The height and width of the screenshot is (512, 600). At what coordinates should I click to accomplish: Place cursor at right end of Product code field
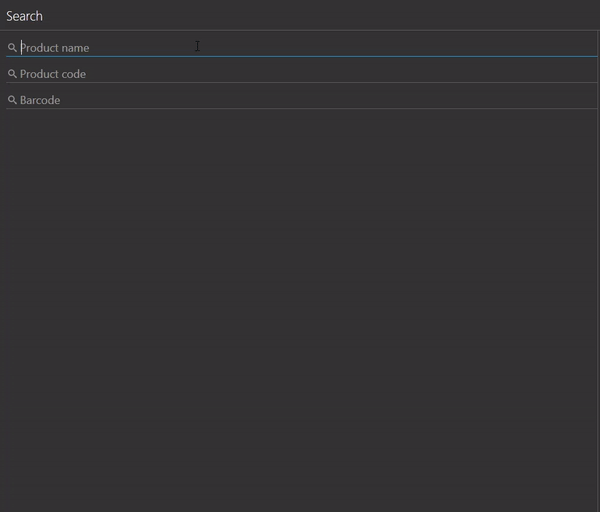tap(588, 74)
